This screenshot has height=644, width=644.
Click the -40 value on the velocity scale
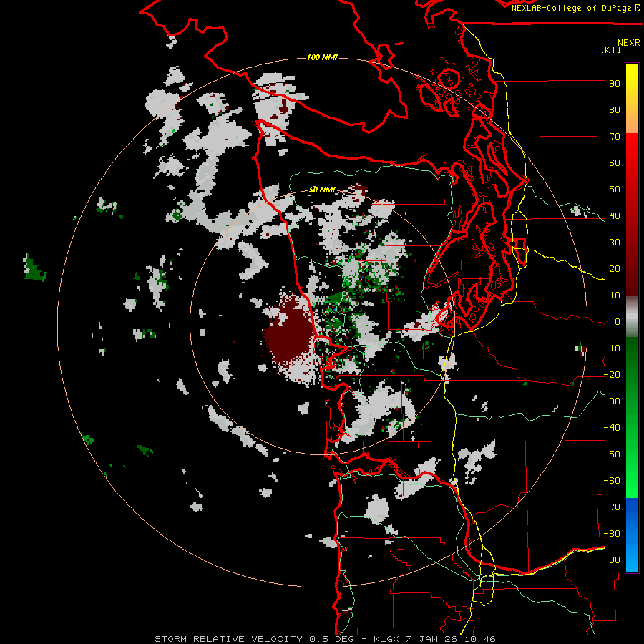(x=612, y=428)
